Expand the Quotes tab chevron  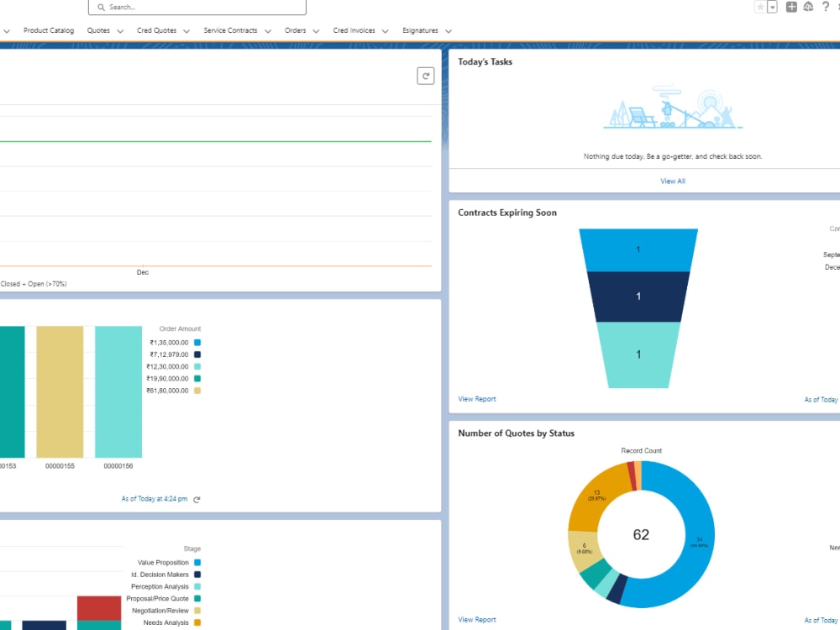pos(120,31)
